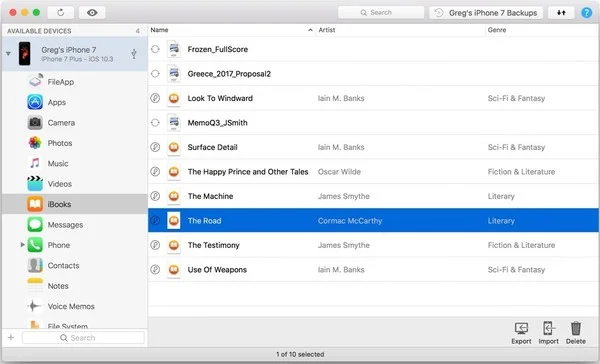Select the Greece_2017_Proposal2 row
The width and height of the screenshot is (600, 364).
373,73
